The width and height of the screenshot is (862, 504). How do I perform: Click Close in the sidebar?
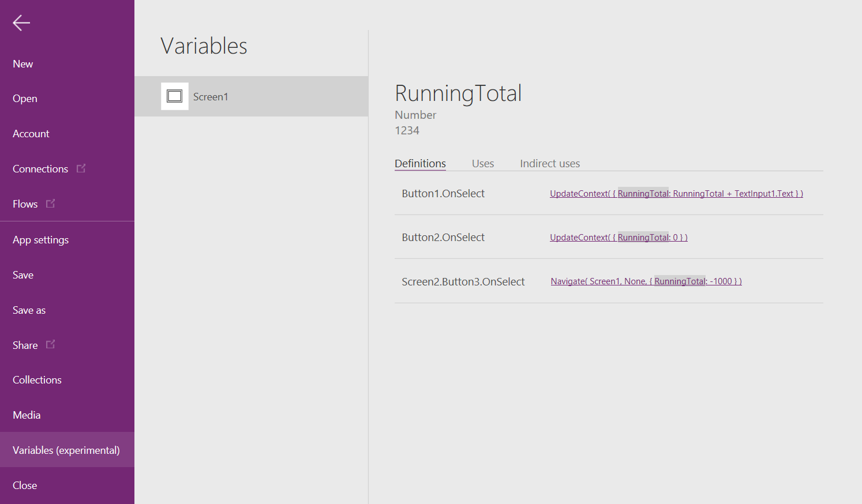[x=25, y=486]
